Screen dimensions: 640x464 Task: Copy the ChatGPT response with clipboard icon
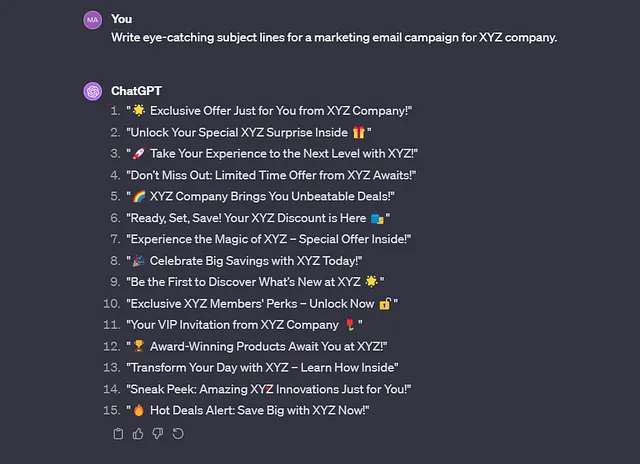[x=118, y=434]
